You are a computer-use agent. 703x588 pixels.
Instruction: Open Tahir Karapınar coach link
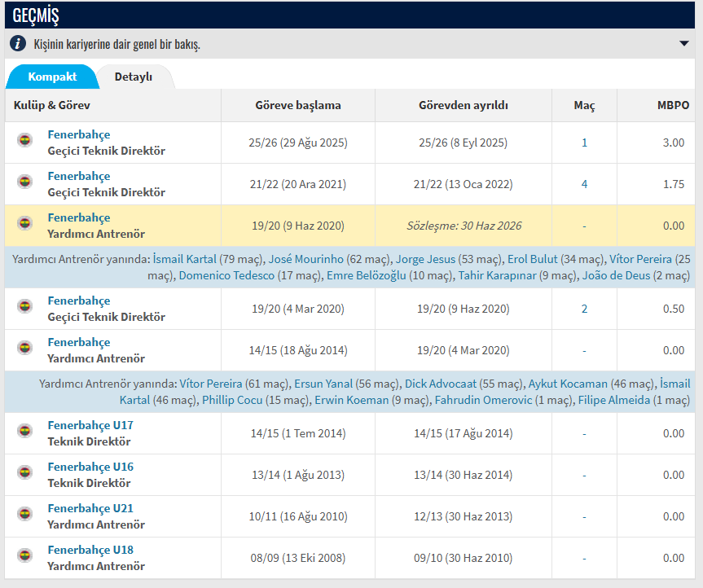click(x=497, y=275)
